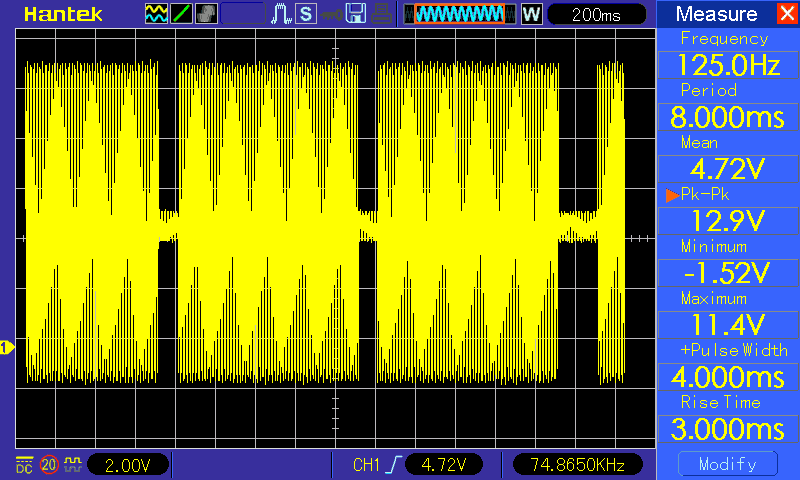The image size is (800, 480).
Task: Click the 11.4V maximum value
Action: [728, 325]
